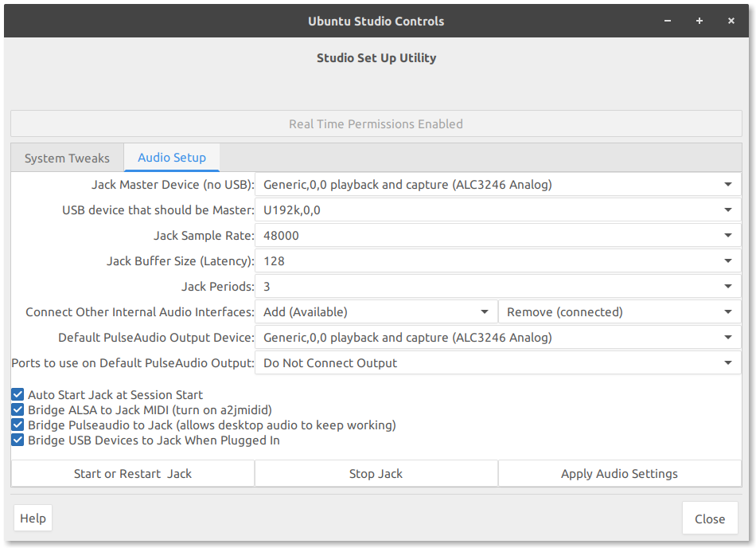756x548 pixels.
Task: Open the Remove (connected) interfaces dropdown
Action: point(619,312)
